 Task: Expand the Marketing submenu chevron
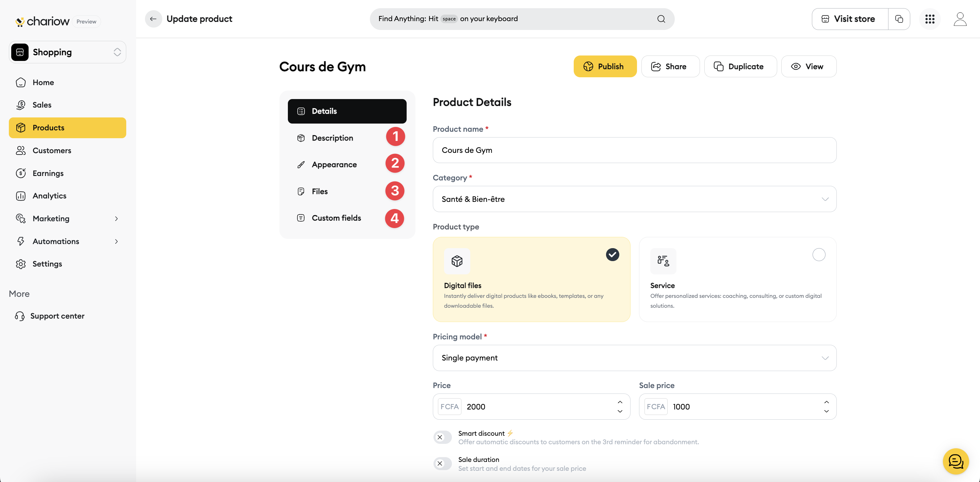(116, 219)
